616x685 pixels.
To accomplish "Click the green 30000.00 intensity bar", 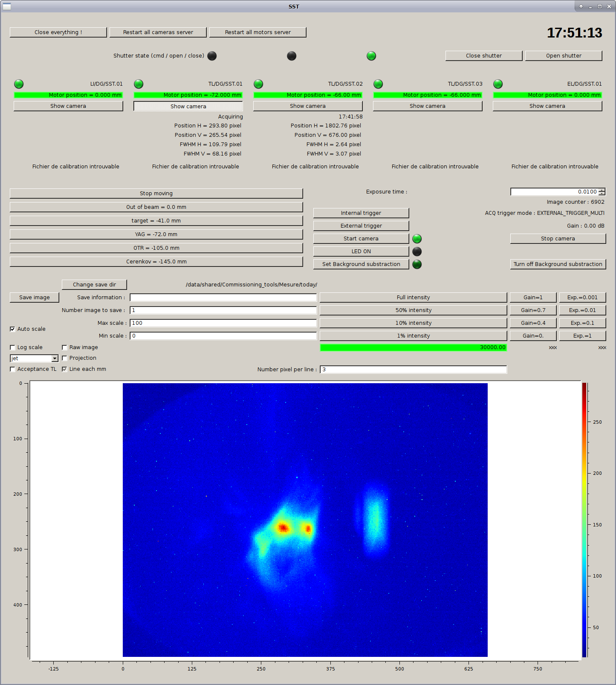I will click(413, 347).
